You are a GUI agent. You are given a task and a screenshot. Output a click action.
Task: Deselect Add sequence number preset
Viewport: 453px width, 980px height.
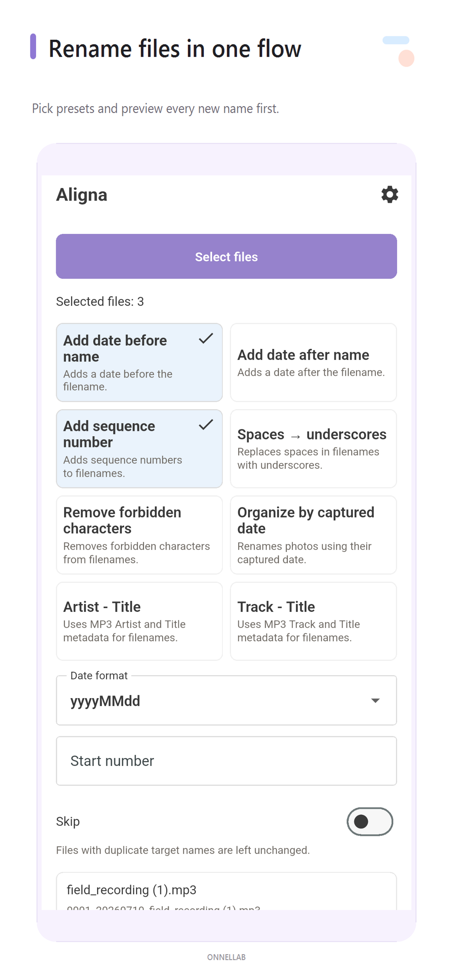[139, 448]
